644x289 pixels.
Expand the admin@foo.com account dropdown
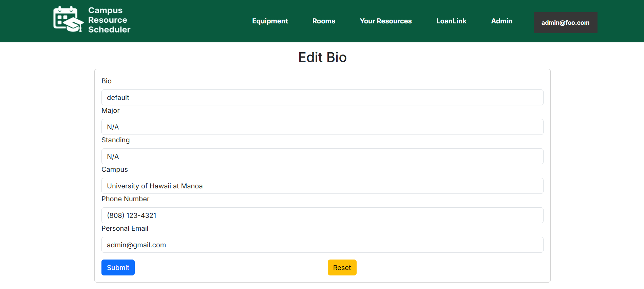point(565,23)
